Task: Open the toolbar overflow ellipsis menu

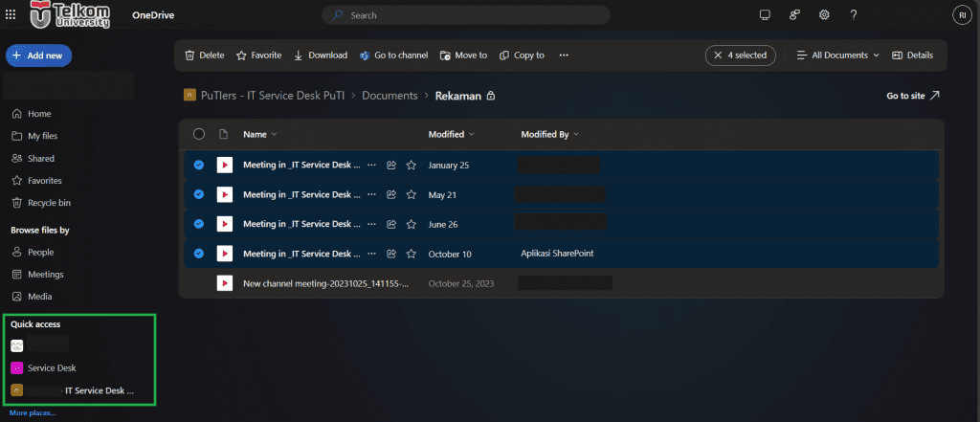Action: pyautogui.click(x=564, y=55)
